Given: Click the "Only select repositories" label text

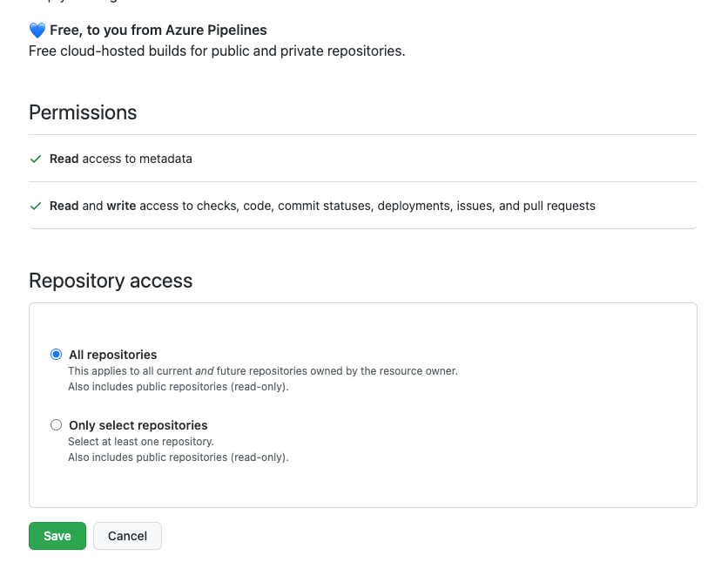Looking at the screenshot, I should [138, 425].
